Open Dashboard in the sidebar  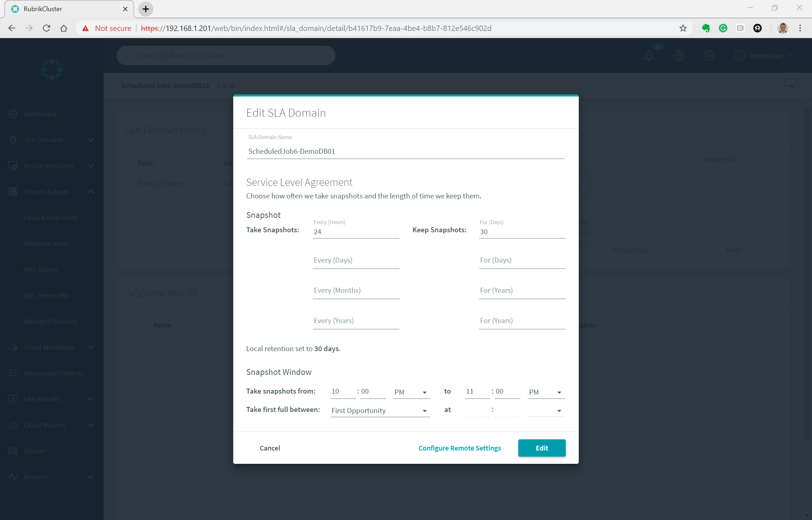(x=40, y=114)
